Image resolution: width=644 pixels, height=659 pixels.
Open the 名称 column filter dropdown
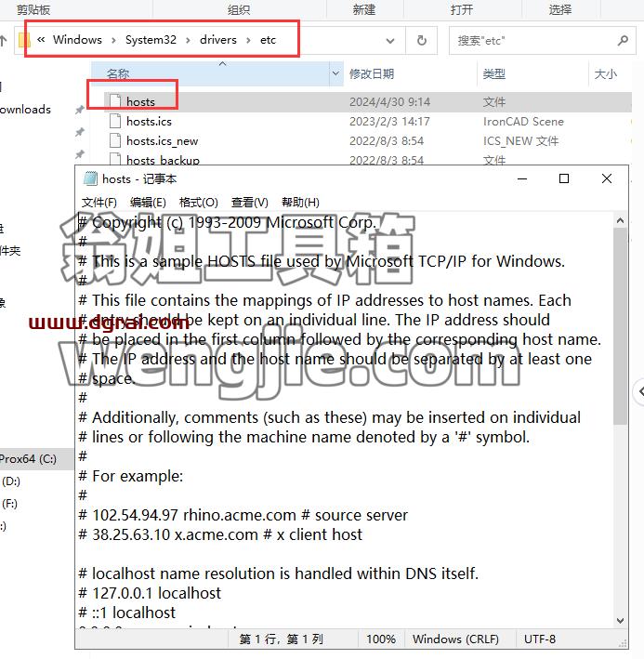tap(335, 73)
